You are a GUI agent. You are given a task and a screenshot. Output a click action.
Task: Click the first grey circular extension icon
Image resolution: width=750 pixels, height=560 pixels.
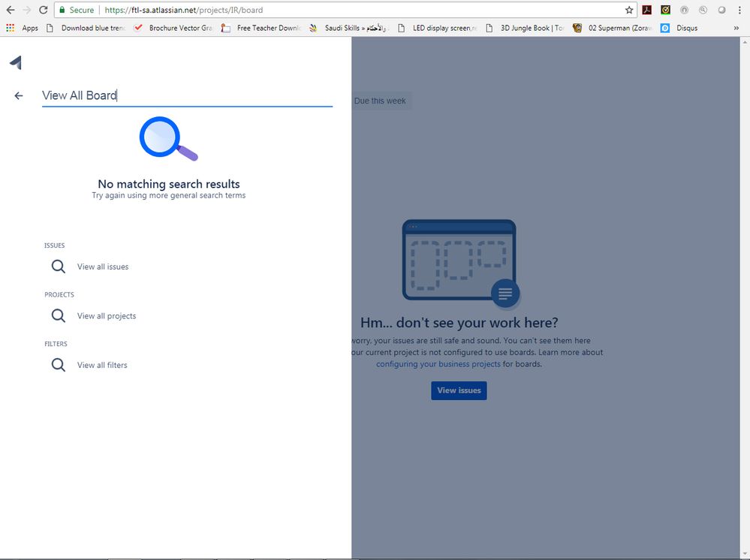point(684,10)
